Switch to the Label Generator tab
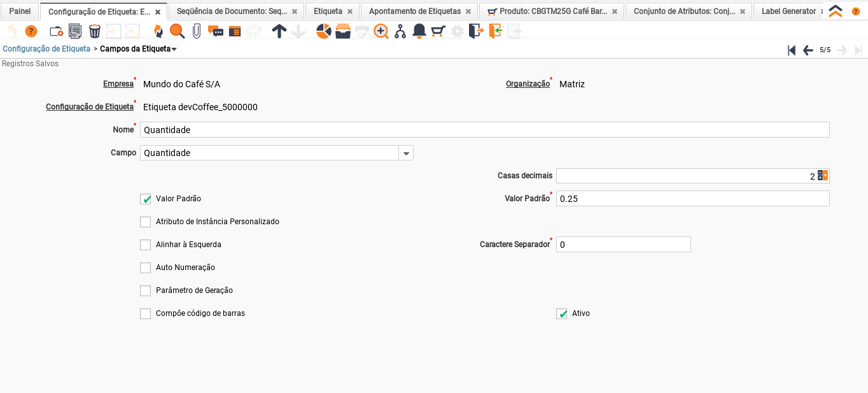This screenshot has height=393, width=868. [x=788, y=11]
